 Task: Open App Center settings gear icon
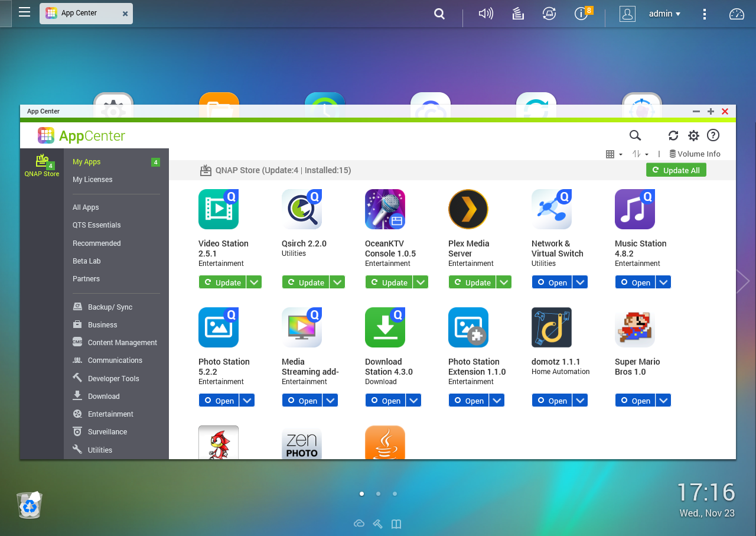click(693, 135)
